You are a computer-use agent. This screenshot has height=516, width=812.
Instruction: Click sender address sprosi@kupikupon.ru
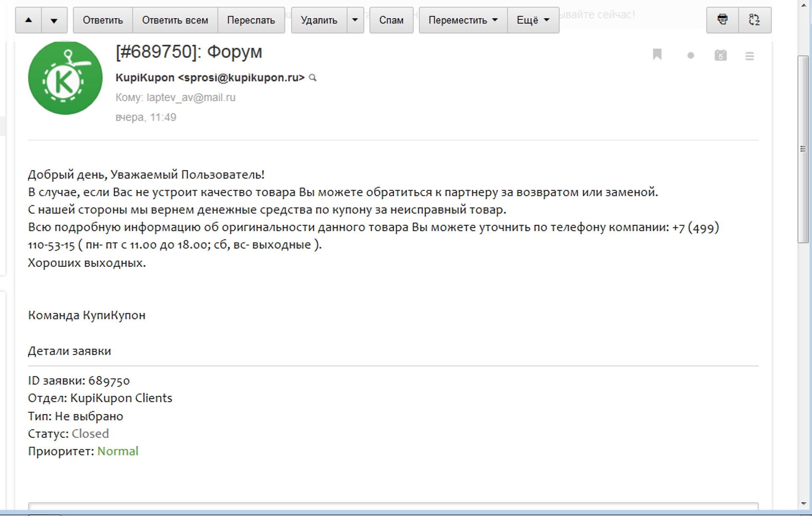(x=241, y=78)
